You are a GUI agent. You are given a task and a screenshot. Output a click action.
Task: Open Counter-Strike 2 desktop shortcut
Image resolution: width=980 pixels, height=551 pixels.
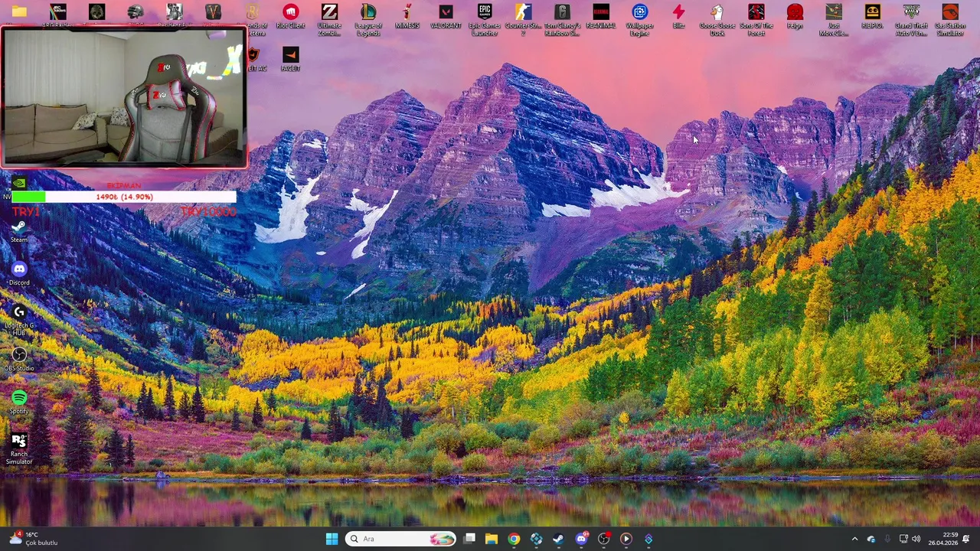pyautogui.click(x=523, y=20)
